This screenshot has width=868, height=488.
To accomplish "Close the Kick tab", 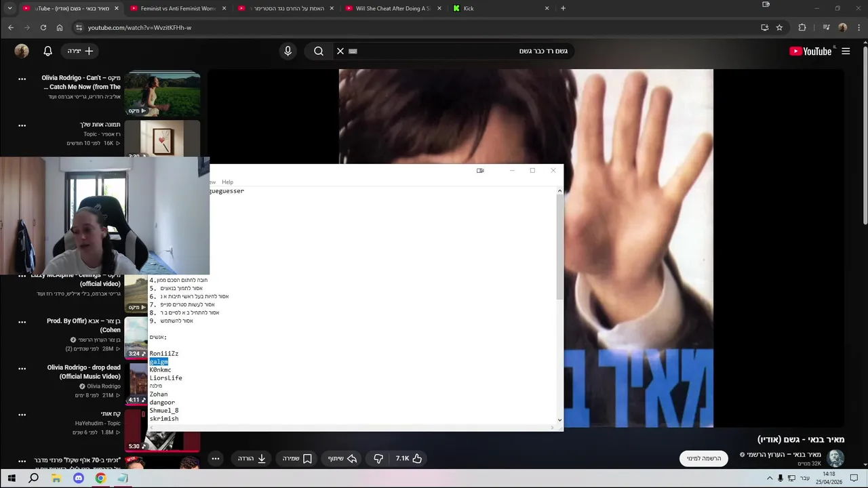I will coord(547,8).
